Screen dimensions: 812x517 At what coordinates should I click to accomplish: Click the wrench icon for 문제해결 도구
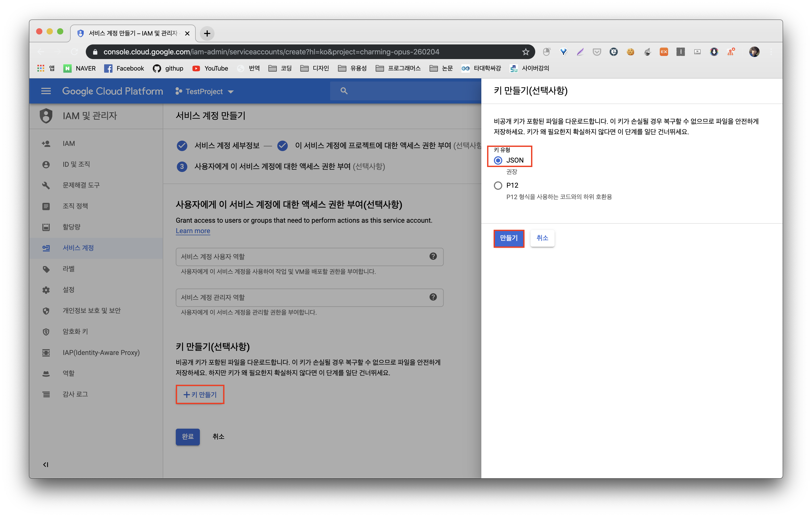46,185
